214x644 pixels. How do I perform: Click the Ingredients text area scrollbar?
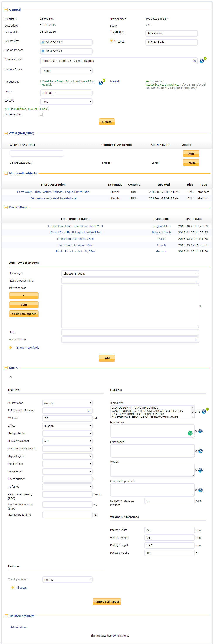tap(192, 410)
